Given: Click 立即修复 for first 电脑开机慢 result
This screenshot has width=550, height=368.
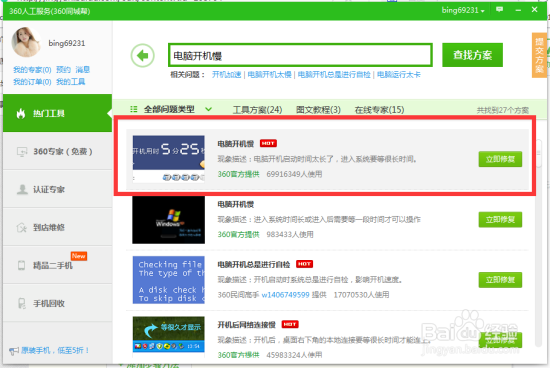Looking at the screenshot, I should click(x=500, y=159).
